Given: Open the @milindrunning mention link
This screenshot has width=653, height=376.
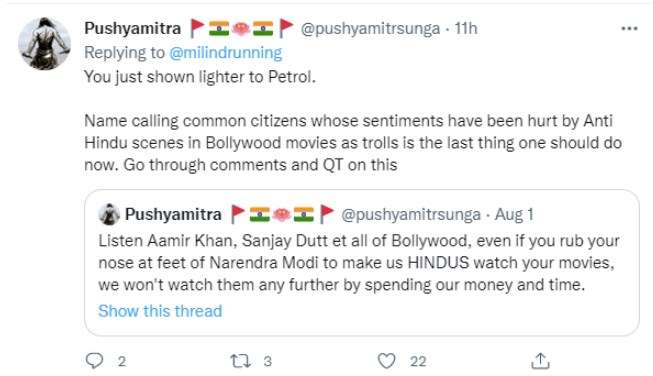Looking at the screenshot, I should 226,53.
